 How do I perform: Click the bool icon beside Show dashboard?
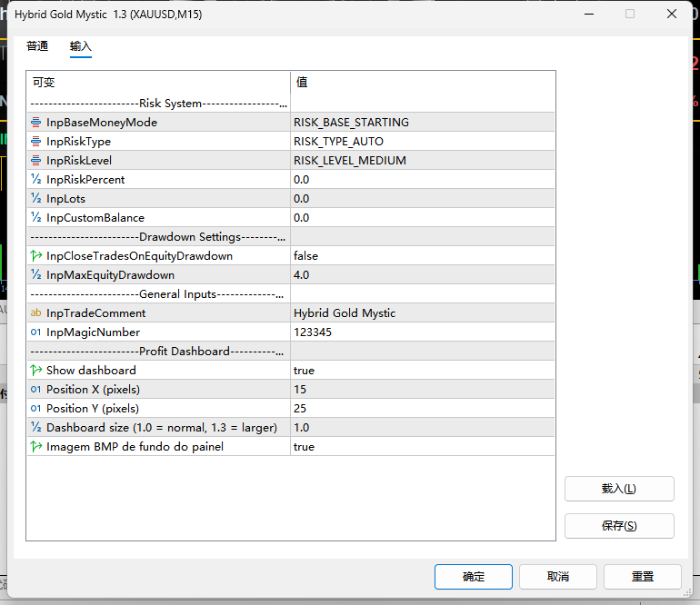[x=35, y=371]
